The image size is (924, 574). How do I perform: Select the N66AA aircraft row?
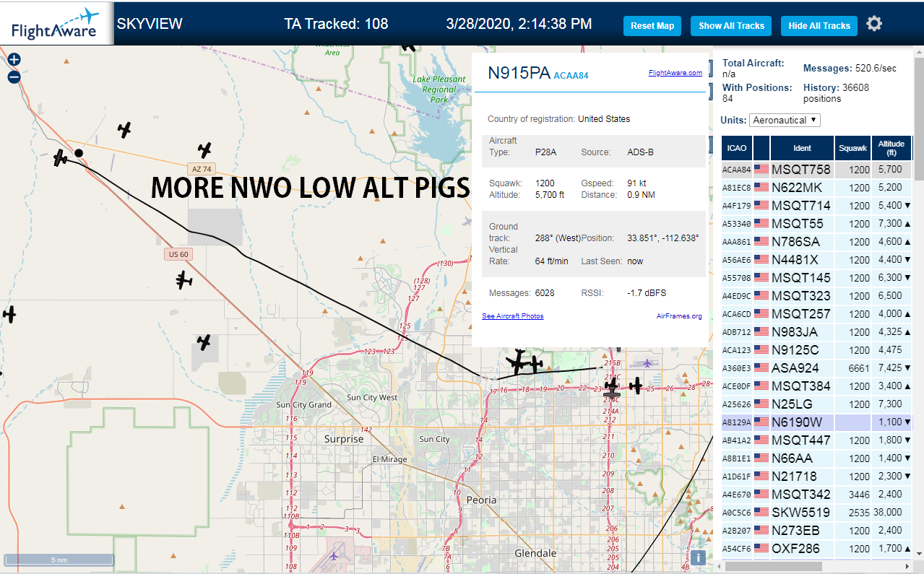pos(816,458)
